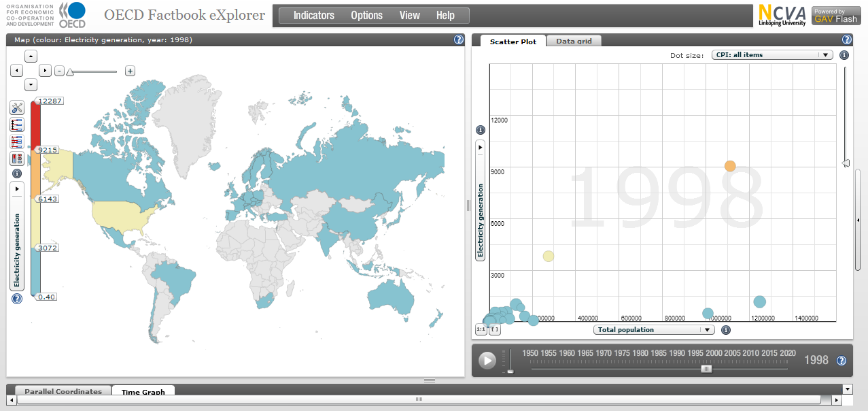Pan the map upward with the up arrow
This screenshot has height=411, width=868.
click(x=31, y=56)
